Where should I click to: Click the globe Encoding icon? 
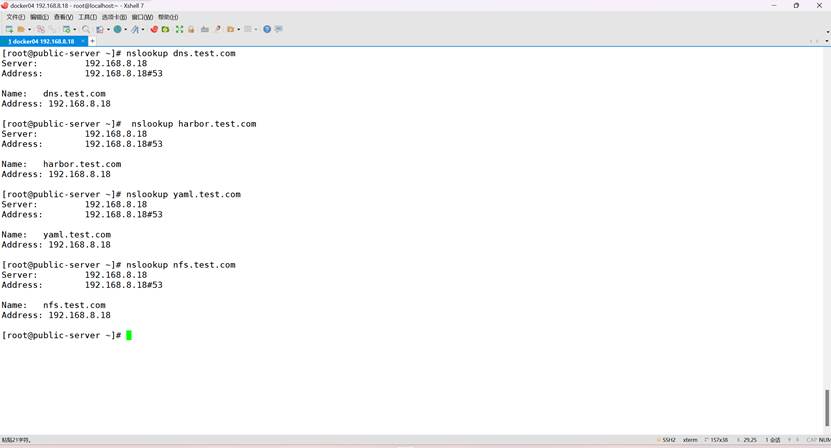[117, 29]
